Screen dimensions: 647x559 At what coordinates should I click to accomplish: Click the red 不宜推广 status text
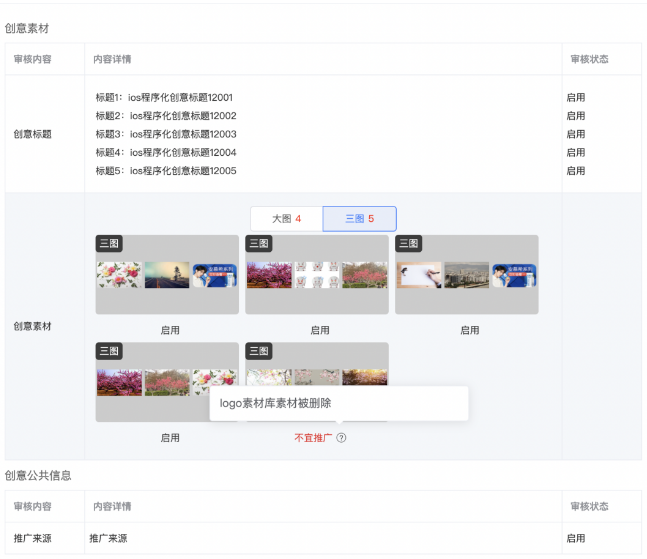312,438
